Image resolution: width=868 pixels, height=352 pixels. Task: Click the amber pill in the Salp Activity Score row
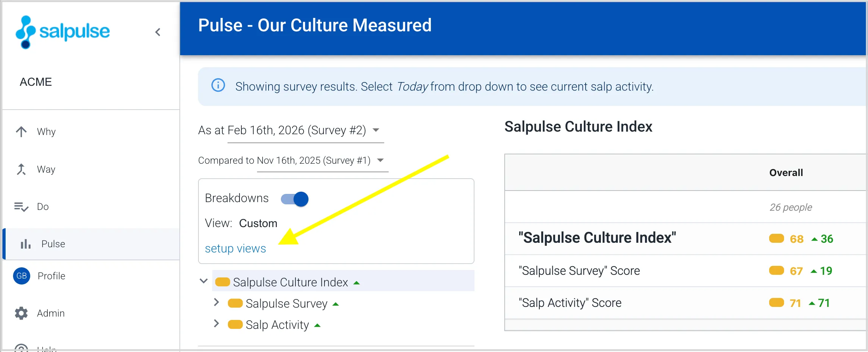777,302
